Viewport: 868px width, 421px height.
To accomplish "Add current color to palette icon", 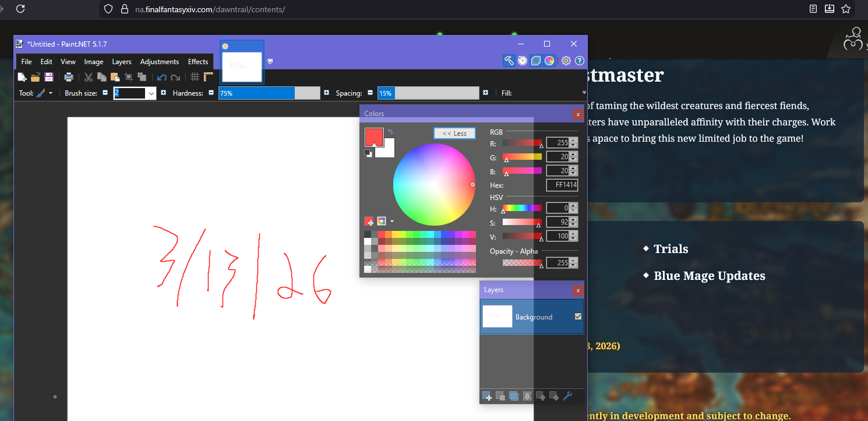I will coord(369,221).
